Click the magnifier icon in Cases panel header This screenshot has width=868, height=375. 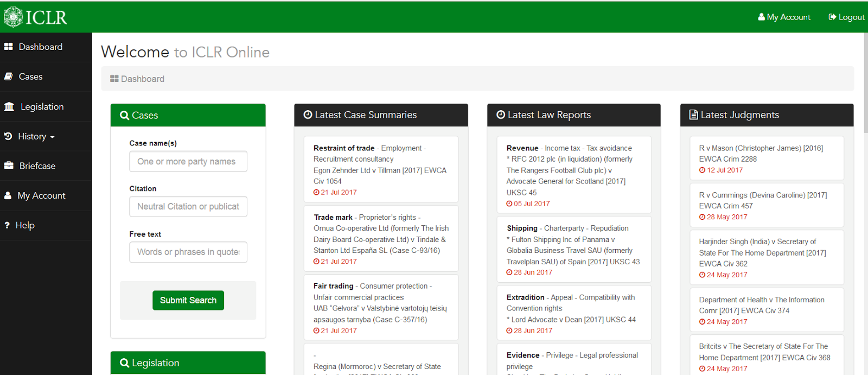124,115
